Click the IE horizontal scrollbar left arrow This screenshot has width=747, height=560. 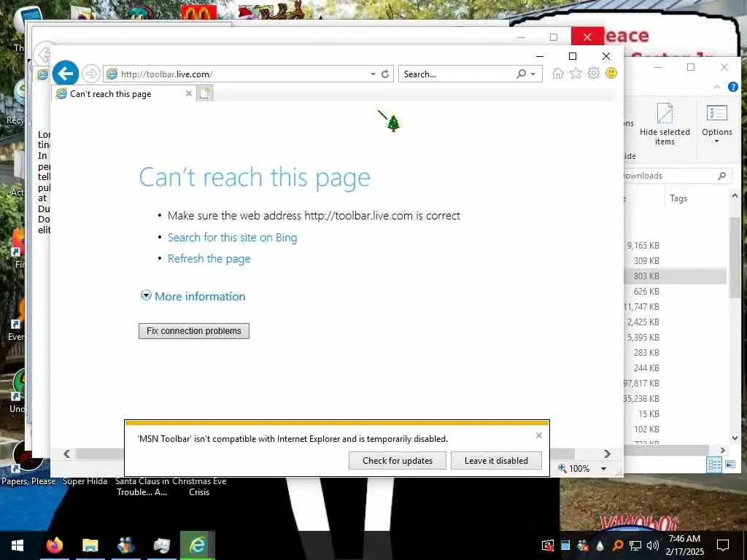coord(66,454)
